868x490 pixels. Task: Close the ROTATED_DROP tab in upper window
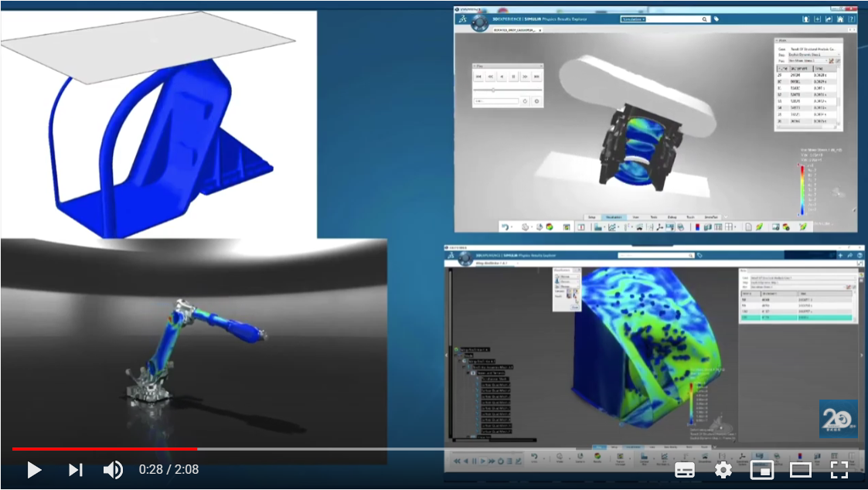tap(540, 30)
